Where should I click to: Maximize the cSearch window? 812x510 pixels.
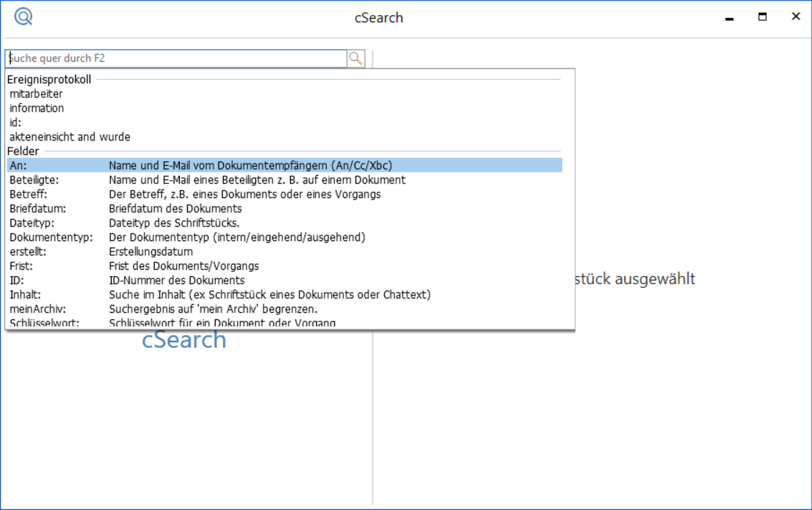pos(763,17)
